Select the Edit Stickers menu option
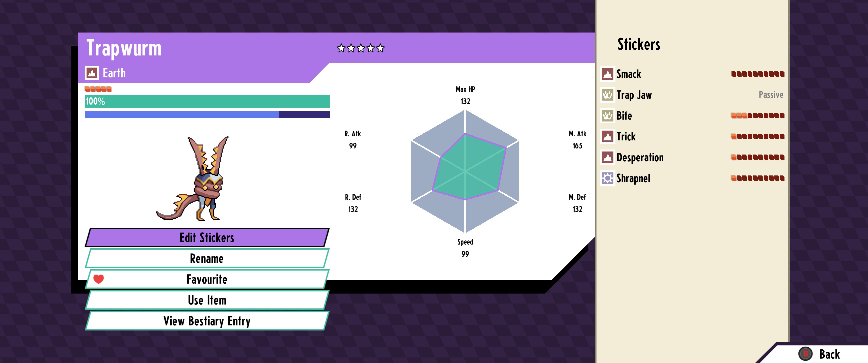 click(207, 238)
